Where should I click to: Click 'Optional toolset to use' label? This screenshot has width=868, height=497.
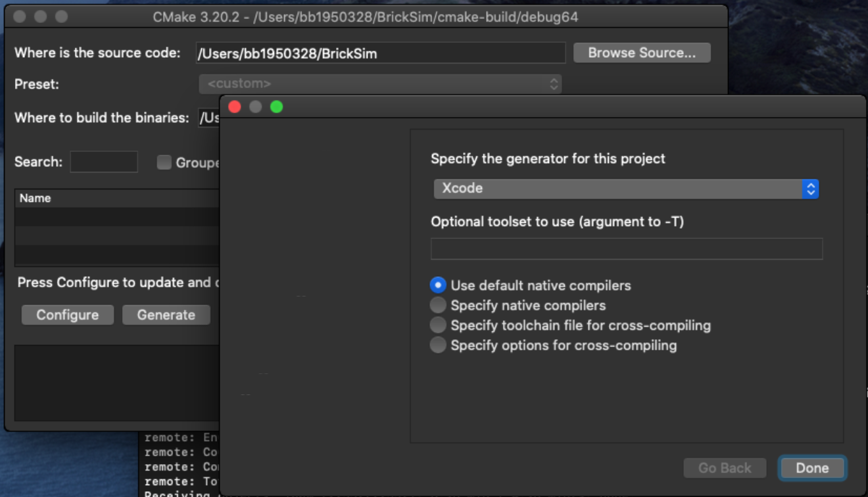557,222
